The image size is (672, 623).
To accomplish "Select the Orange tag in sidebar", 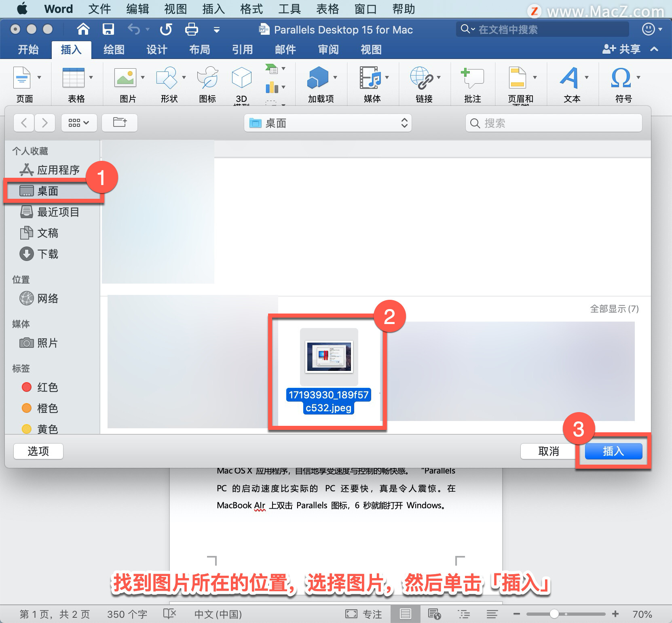I will coord(40,408).
